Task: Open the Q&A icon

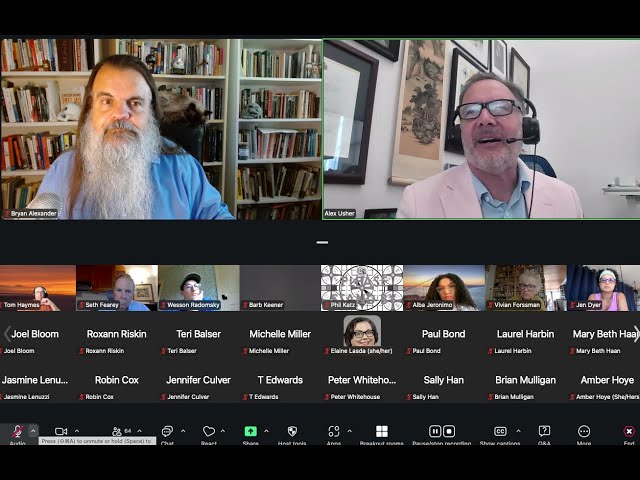Action: [544, 431]
